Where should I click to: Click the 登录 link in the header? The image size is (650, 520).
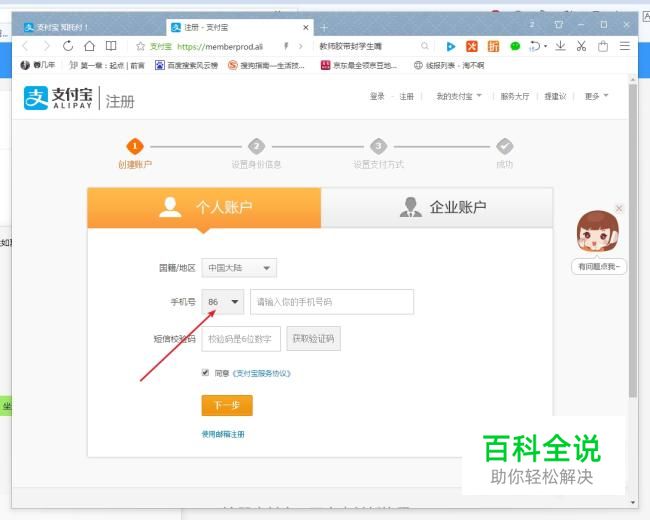377,96
